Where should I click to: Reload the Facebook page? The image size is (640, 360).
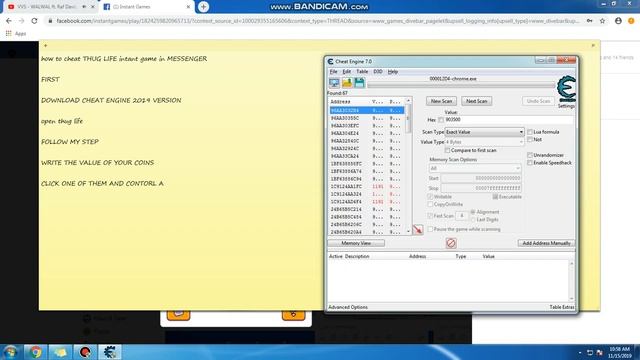pos(34,20)
